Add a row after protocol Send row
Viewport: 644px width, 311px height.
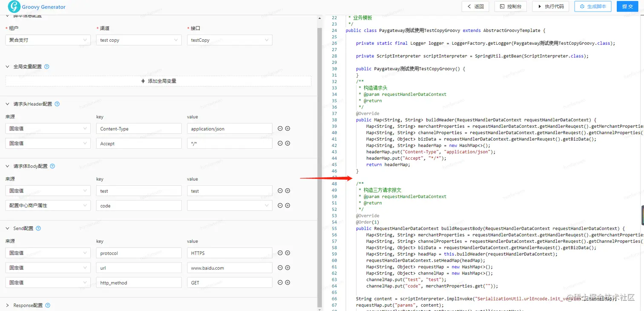pyautogui.click(x=287, y=253)
